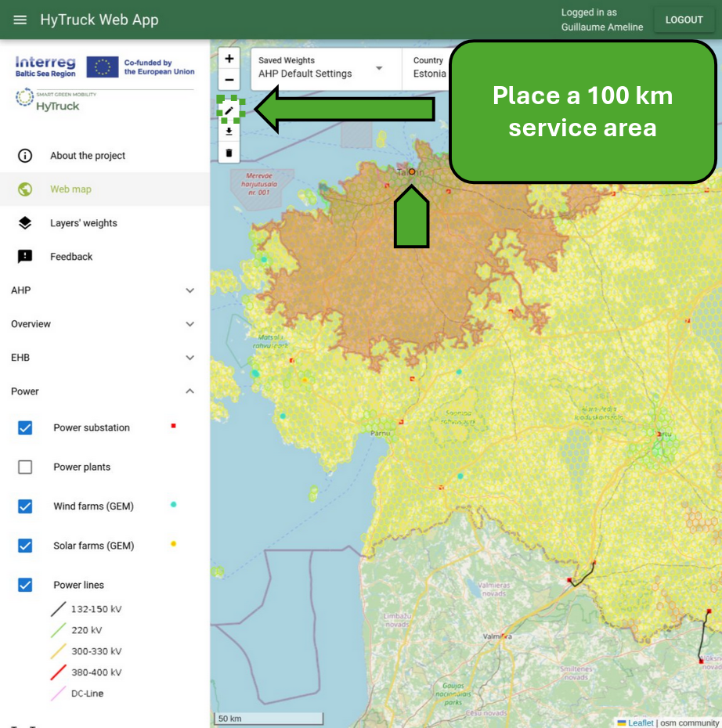Click the LOGOUT button
Viewport: 722px width, 728px height.
pyautogui.click(x=684, y=20)
